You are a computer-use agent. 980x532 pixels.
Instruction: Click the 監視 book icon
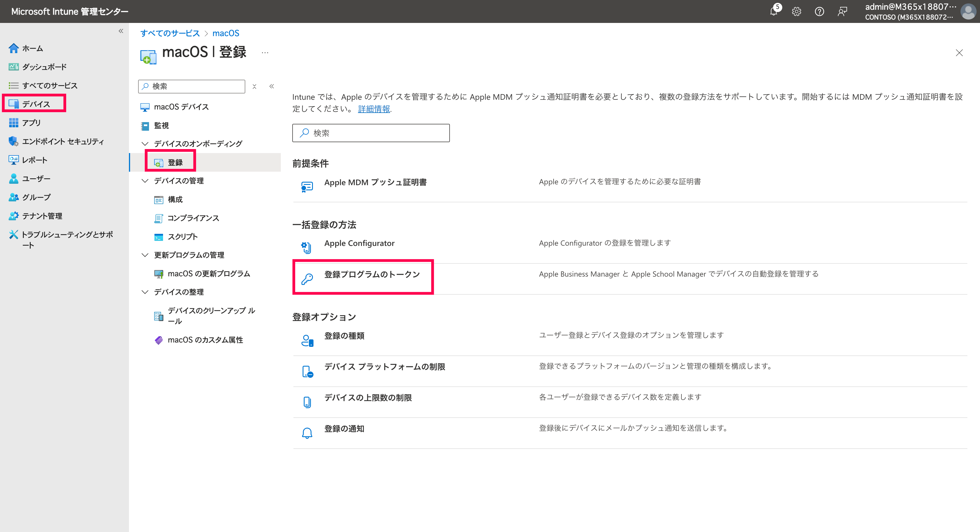[x=145, y=126]
